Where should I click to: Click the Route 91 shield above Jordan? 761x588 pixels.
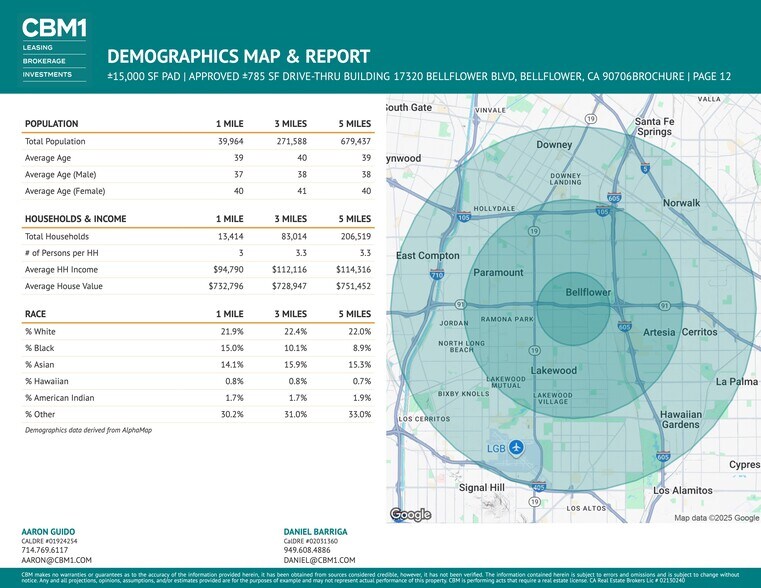(460, 305)
